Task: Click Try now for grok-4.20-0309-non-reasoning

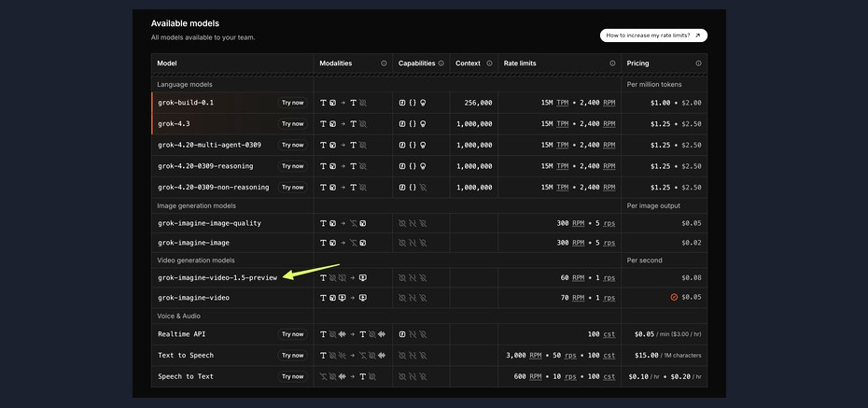Action: [x=292, y=187]
